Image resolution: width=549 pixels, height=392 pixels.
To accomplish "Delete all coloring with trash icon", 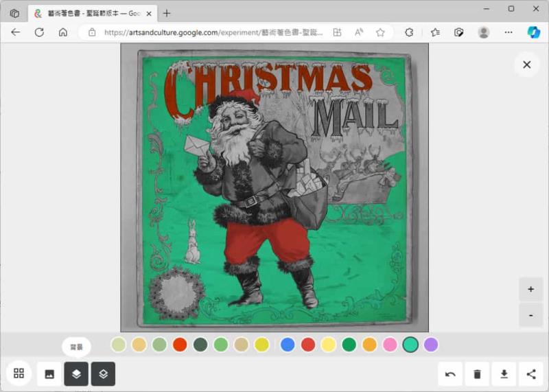I will [477, 374].
